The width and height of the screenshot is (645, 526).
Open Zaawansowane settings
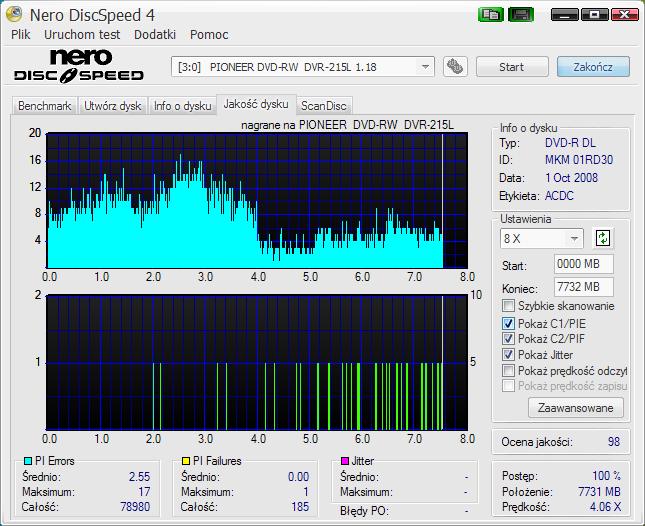(x=575, y=408)
